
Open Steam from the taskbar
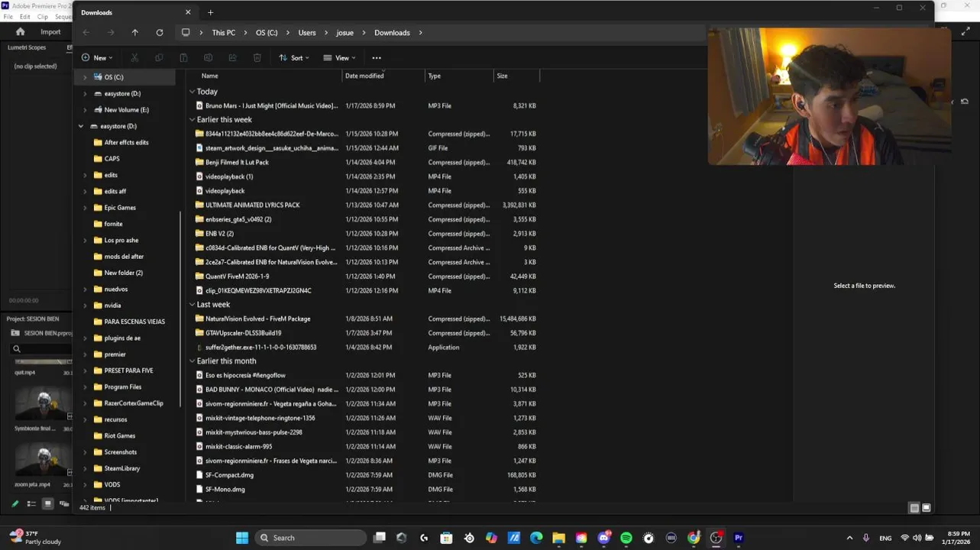coord(469,538)
